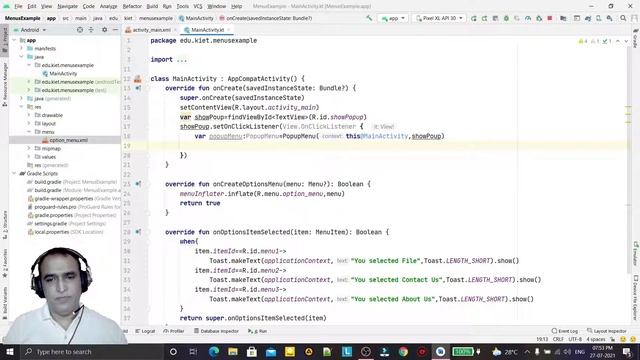Click the 4 spaces indent indicator
This screenshot has width=640, height=360.
(596, 339)
